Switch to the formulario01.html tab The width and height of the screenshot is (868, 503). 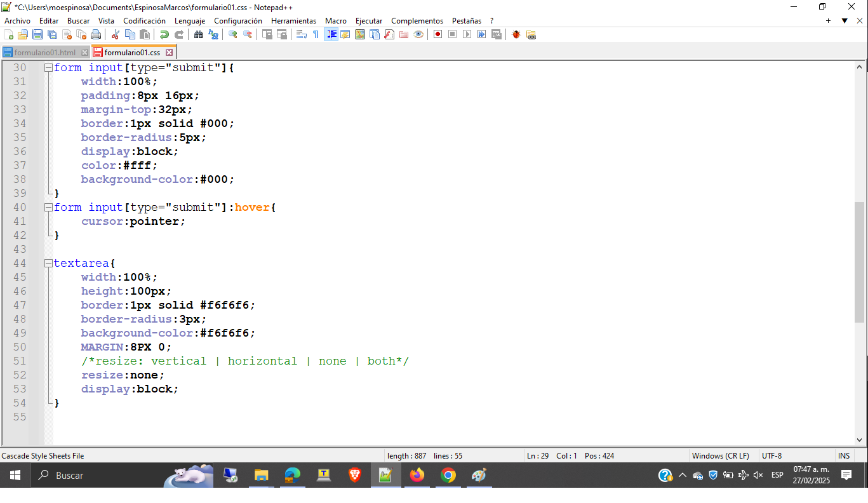click(x=44, y=52)
